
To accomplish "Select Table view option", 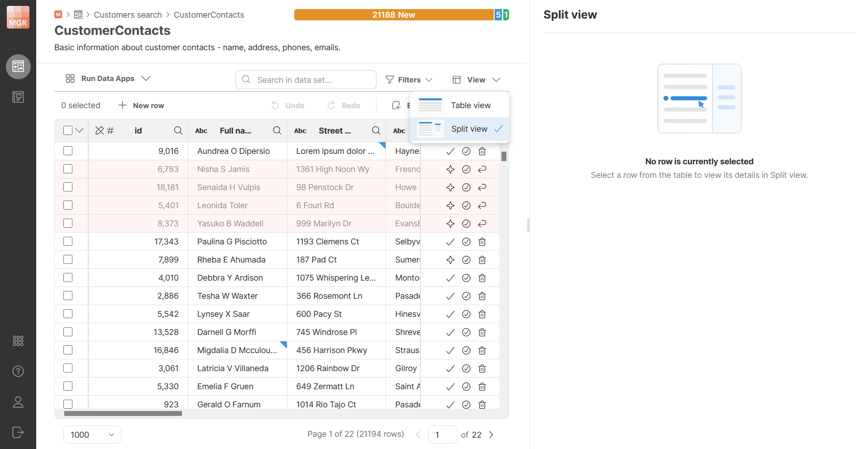I will pyautogui.click(x=459, y=105).
